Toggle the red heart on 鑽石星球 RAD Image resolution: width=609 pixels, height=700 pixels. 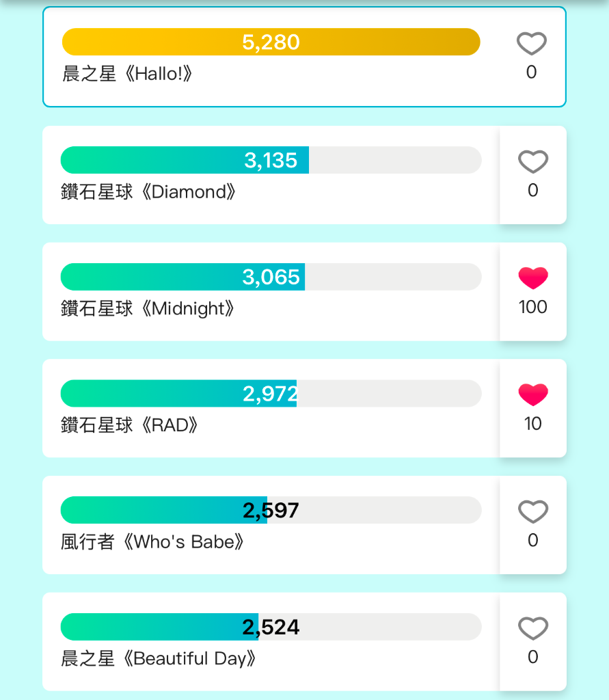(532, 394)
